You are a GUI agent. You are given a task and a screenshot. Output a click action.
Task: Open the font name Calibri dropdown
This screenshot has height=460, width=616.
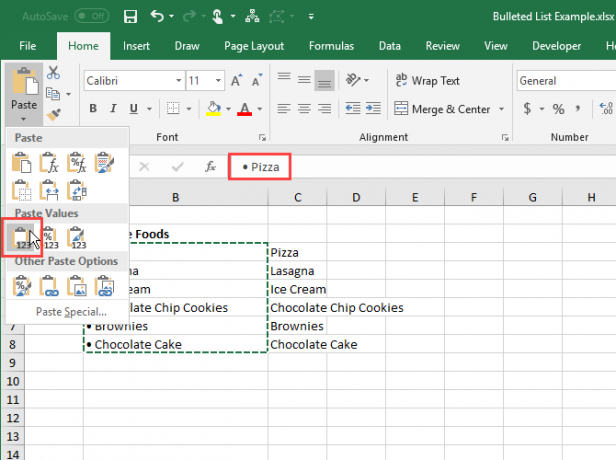tap(178, 81)
